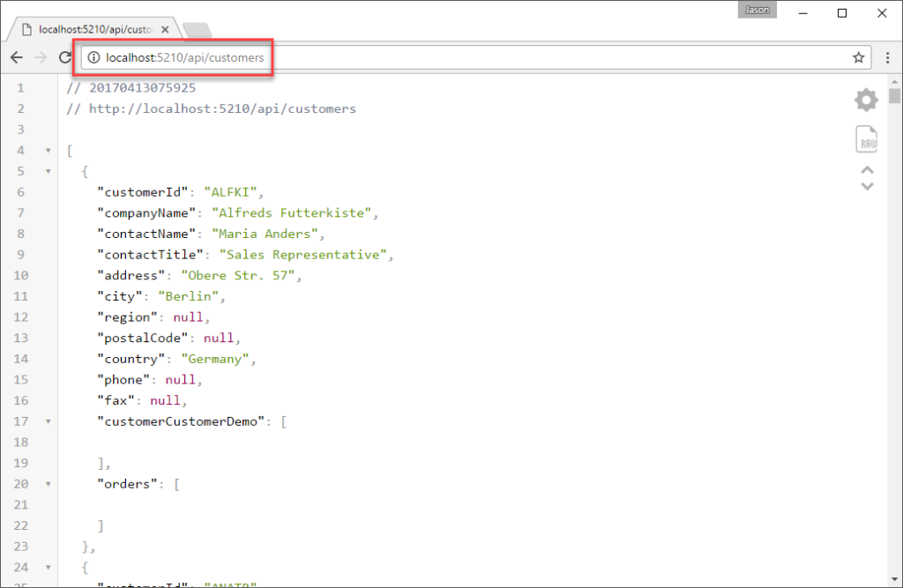Collapse the second customer object on line 24
The width and height of the screenshot is (903, 588).
[x=49, y=568]
